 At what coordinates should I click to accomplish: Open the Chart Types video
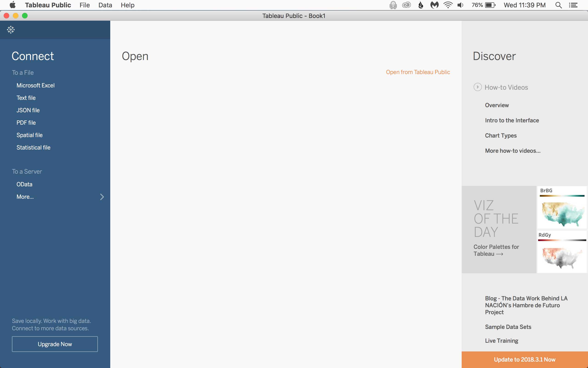(501, 135)
